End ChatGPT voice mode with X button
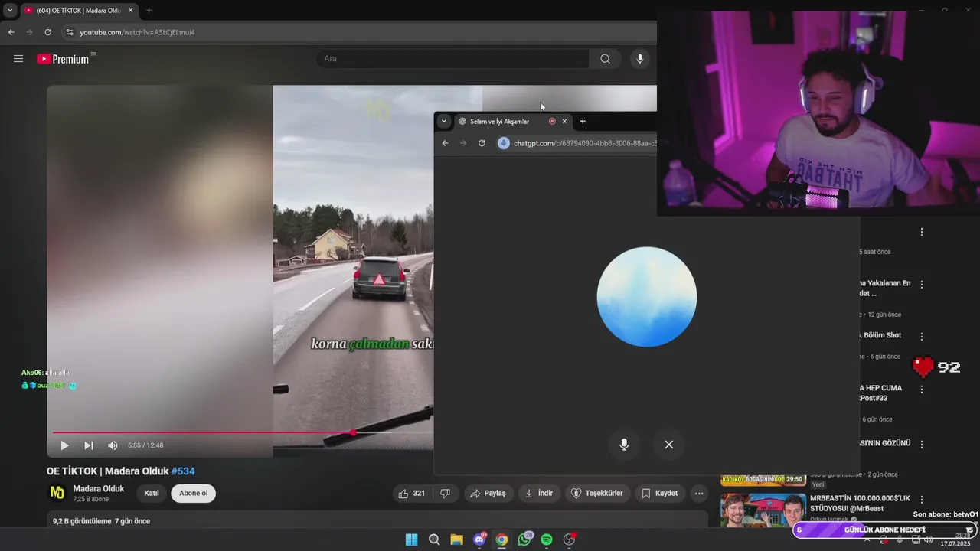Viewport: 980px width, 551px height. point(669,445)
